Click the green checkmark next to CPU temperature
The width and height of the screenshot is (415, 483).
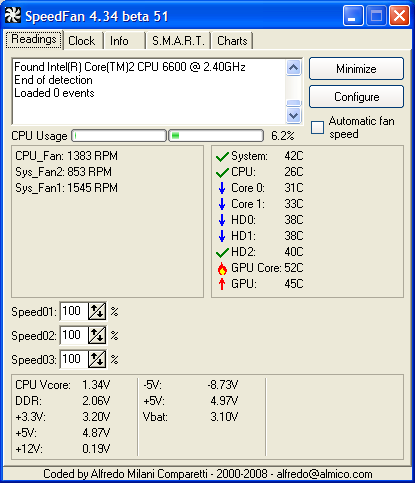(x=222, y=172)
